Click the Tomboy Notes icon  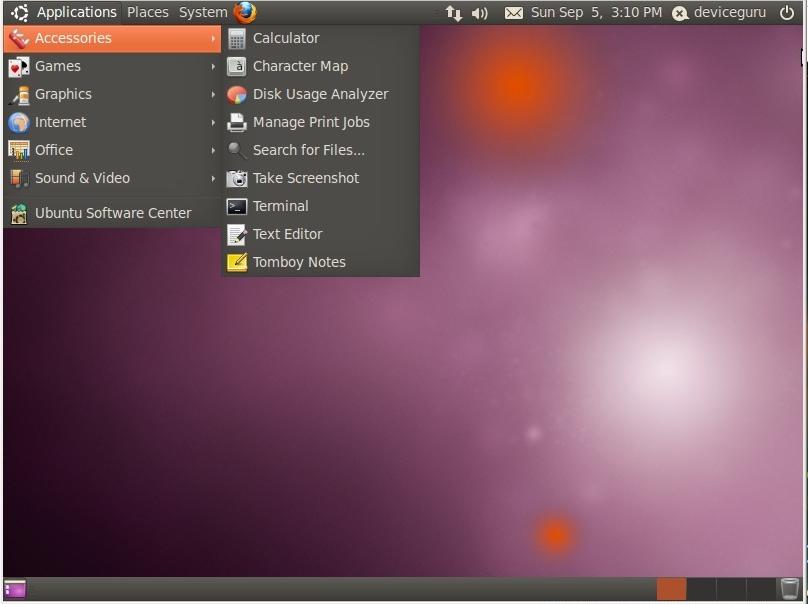coord(237,262)
